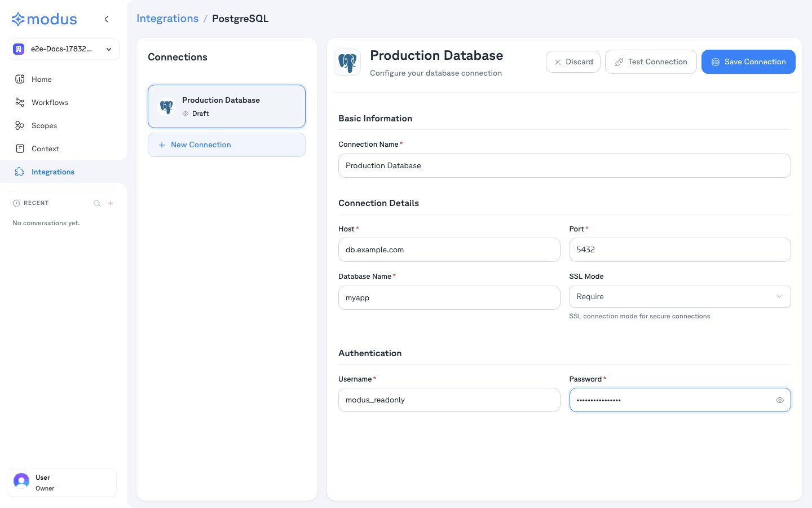
Task: Click the PostgreSQL logo in the header
Action: tap(347, 62)
